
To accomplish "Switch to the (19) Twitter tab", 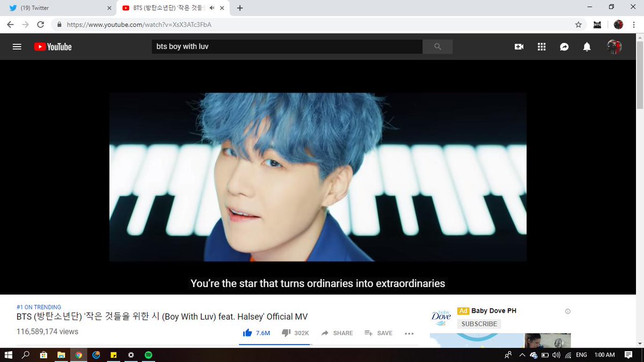I will 59,8.
